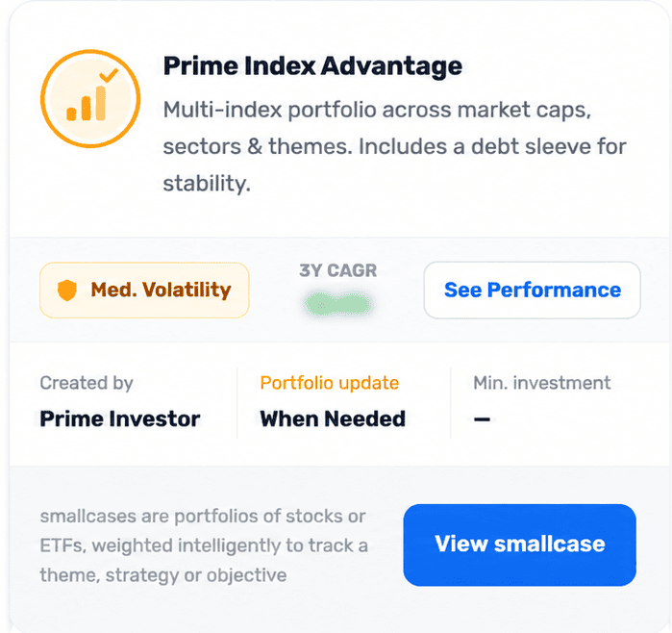Click the smallcases explanation footer text
Image resolution: width=672 pixels, height=633 pixels.
point(204,545)
